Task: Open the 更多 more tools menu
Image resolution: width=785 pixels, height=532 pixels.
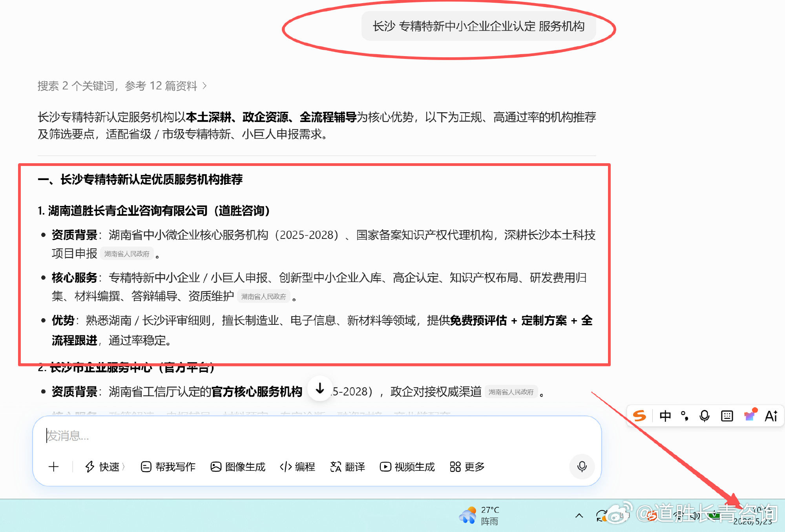Action: pos(467,466)
